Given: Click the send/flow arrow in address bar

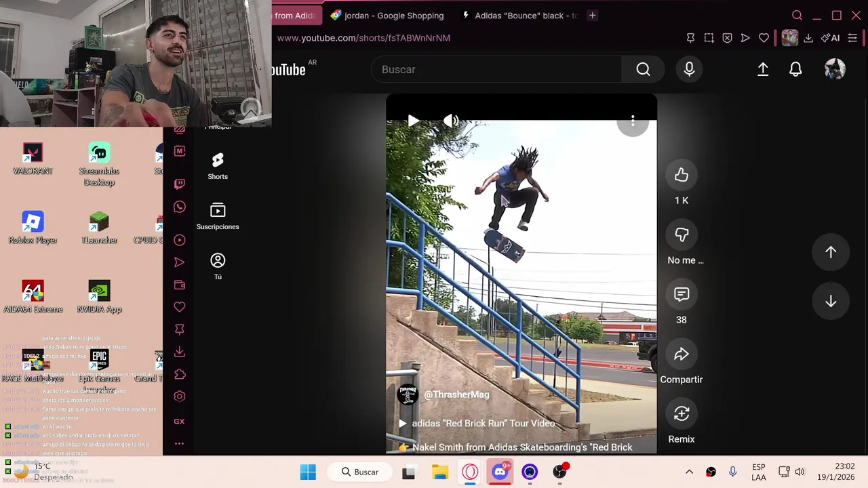Looking at the screenshot, I should coord(745,38).
